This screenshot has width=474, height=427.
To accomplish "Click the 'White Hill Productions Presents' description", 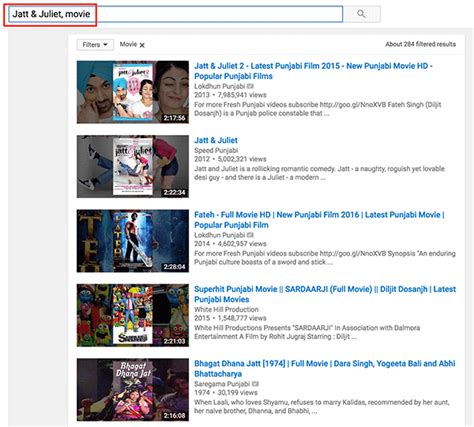I will tap(307, 332).
